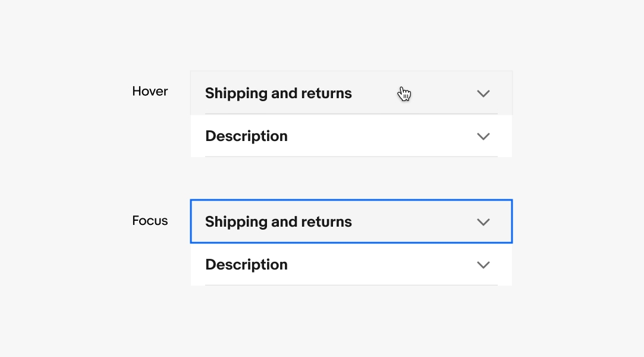Expand Description chevron in the Hover example
The width and height of the screenshot is (644, 357).
tap(483, 136)
